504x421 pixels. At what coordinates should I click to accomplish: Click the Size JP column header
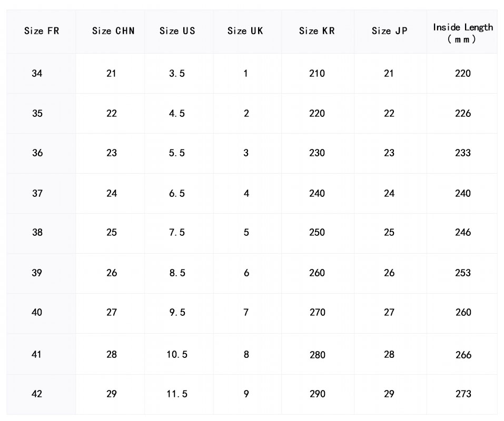[x=389, y=31]
